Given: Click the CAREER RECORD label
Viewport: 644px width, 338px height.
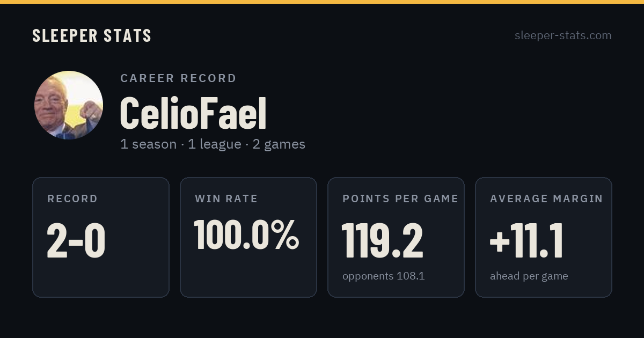Looking at the screenshot, I should pos(178,78).
